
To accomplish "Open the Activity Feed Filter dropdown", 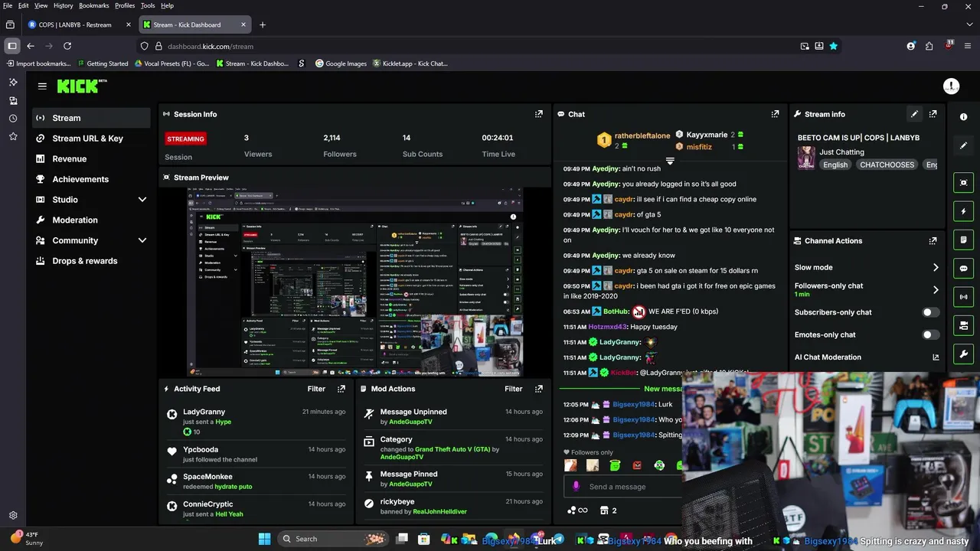I will pos(316,389).
